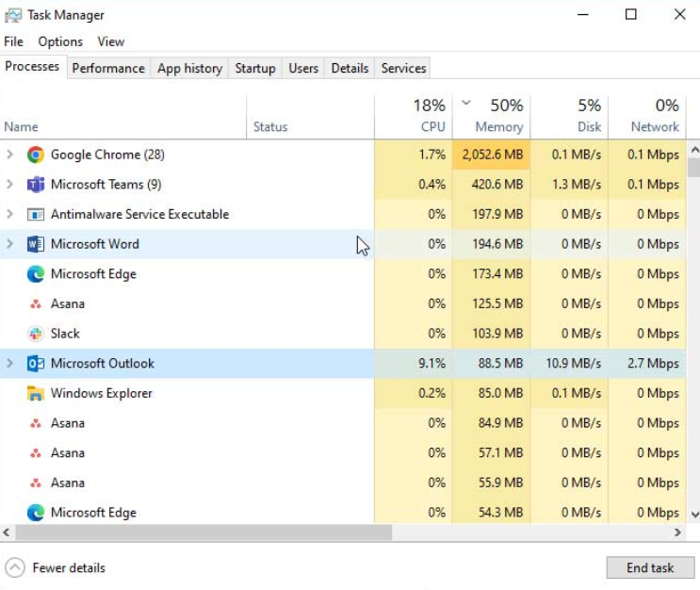Switch to the App history tab
This screenshot has height=590, width=700.
[189, 69]
